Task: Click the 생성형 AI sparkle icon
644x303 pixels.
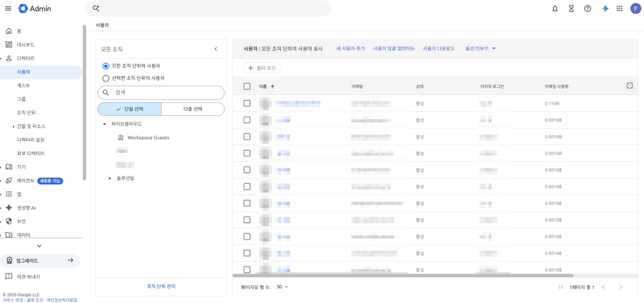Action: pyautogui.click(x=9, y=208)
